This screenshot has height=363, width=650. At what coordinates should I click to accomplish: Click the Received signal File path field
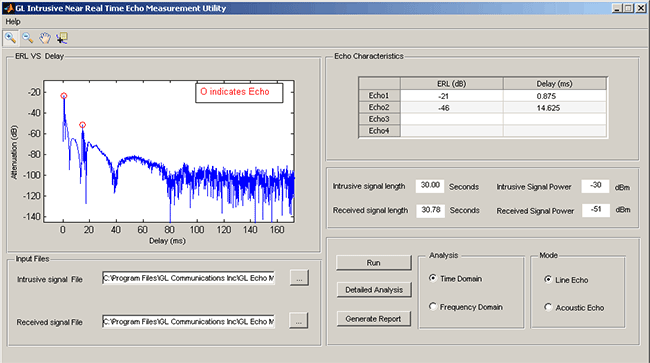pos(188,321)
